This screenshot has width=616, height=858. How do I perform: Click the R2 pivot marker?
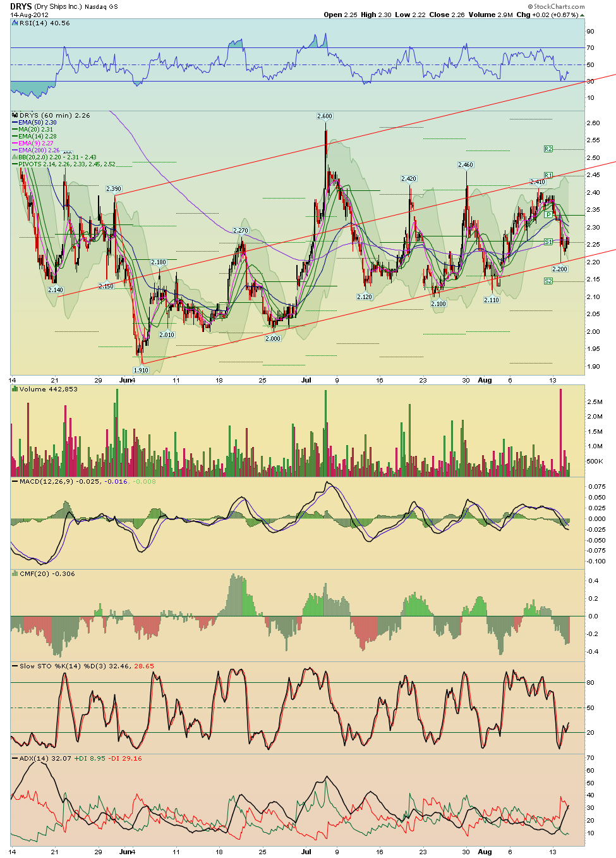548,149
